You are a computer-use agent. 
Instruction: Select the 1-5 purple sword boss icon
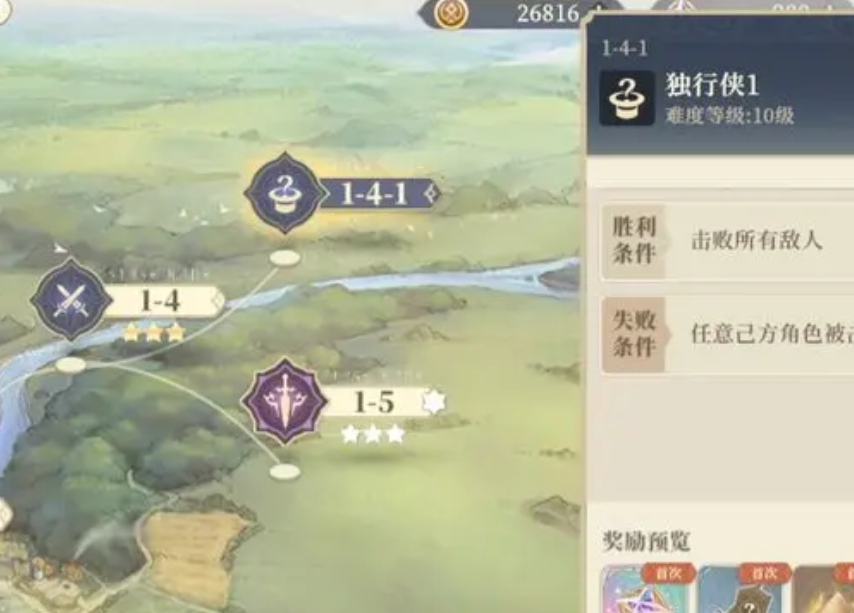[x=284, y=402]
